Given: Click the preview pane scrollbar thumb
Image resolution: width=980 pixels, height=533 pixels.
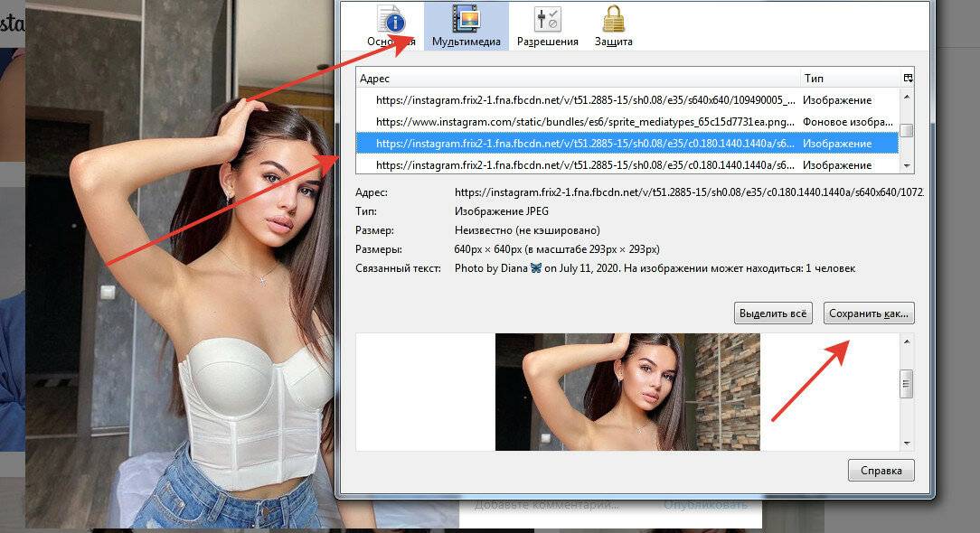Looking at the screenshot, I should tap(907, 386).
